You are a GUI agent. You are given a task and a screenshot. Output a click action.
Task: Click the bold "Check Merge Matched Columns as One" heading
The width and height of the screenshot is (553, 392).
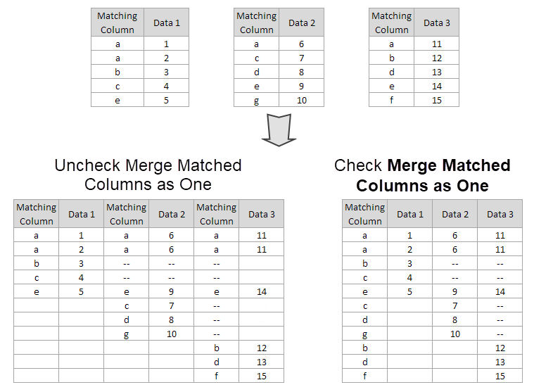tap(422, 175)
